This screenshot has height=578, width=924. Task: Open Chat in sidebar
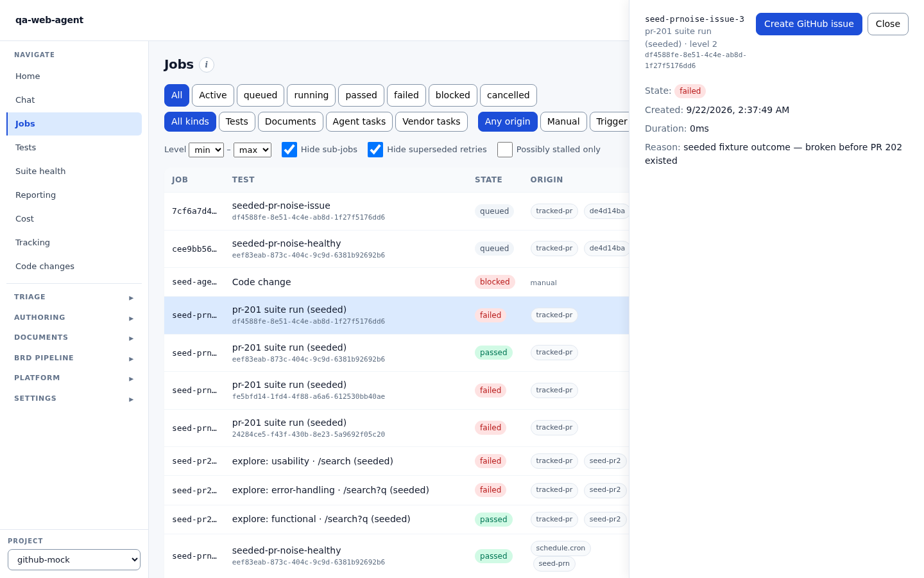coord(74,100)
